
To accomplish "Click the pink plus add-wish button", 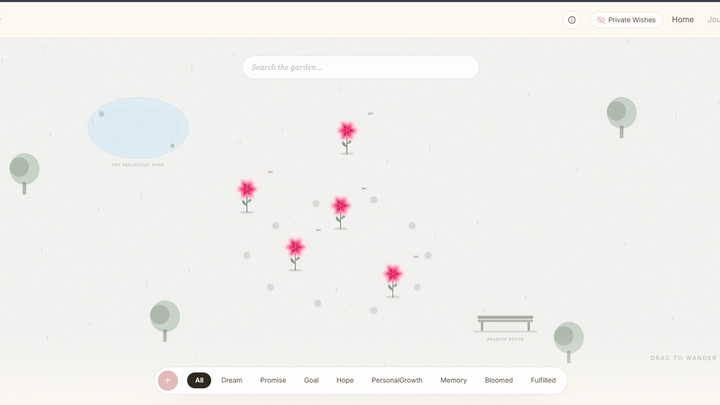I will 168,380.
